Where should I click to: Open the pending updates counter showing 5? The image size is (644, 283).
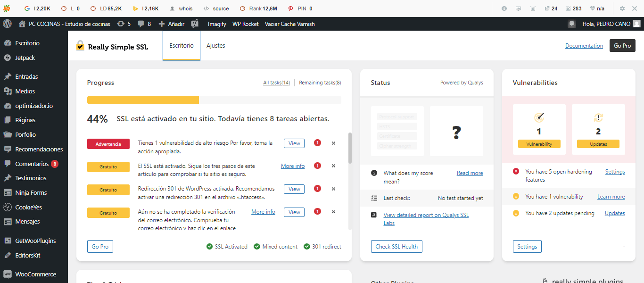(x=124, y=24)
